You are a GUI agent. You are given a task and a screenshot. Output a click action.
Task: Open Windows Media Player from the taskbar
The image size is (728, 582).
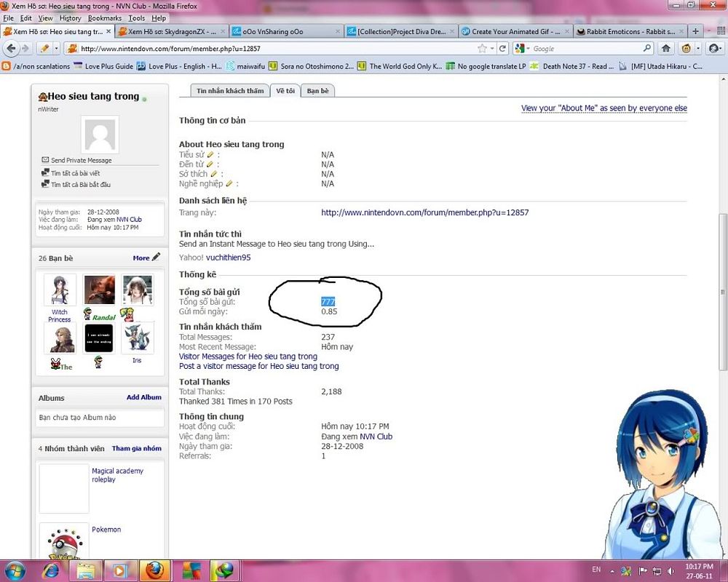click(120, 570)
